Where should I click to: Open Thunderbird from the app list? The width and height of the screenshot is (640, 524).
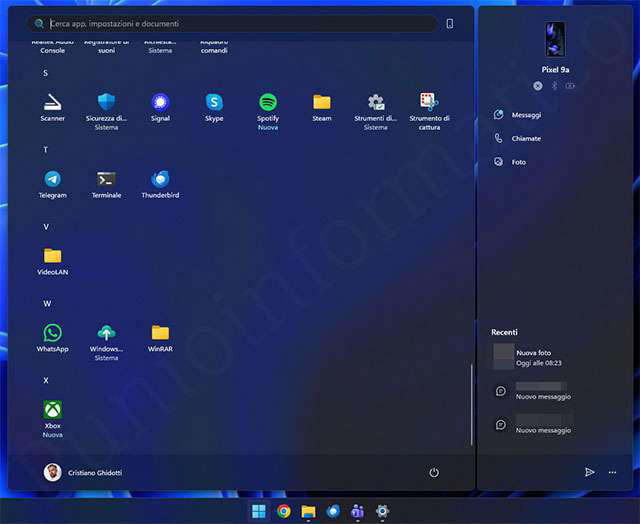160,185
